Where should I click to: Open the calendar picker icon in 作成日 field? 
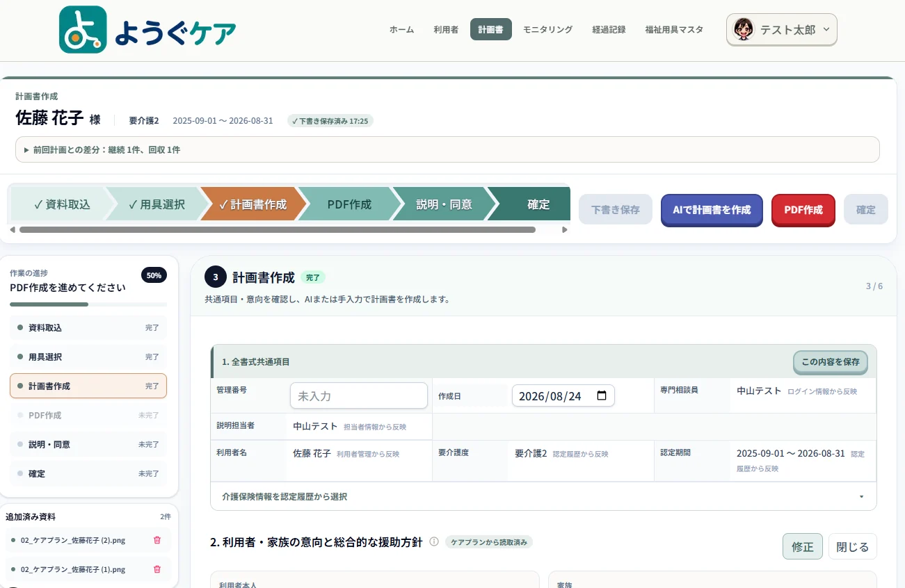pos(602,396)
